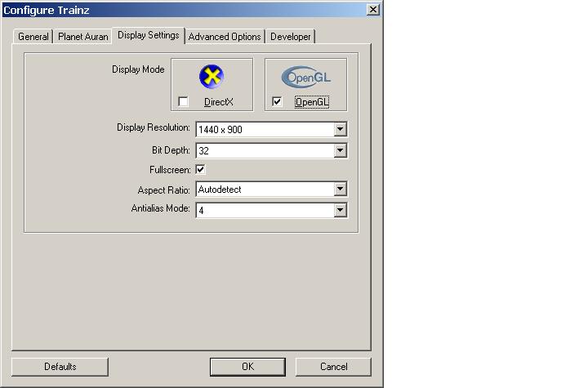The width and height of the screenshot is (588, 388).
Task: Close the Configure Trainz dialog
Action: 373,9
